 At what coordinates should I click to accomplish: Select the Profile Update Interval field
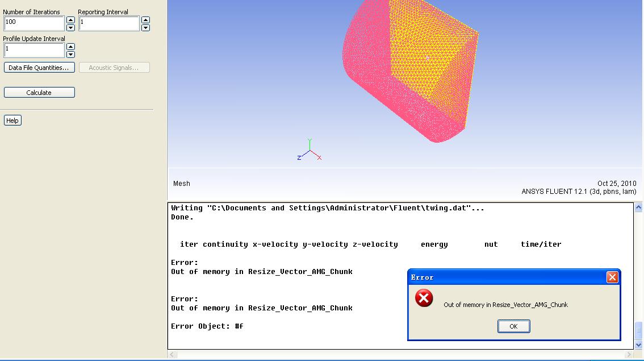34,50
